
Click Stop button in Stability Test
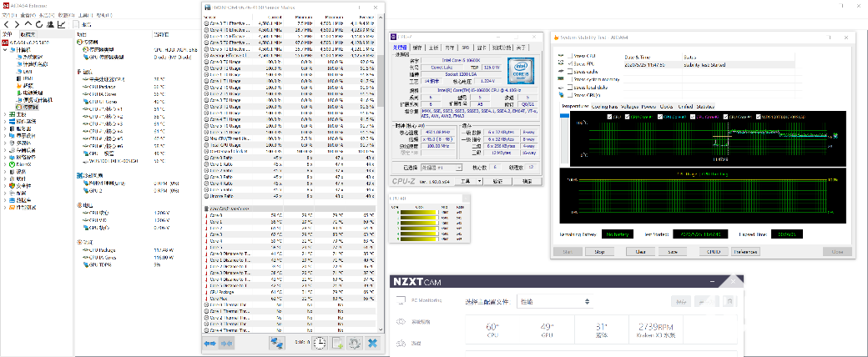[599, 252]
